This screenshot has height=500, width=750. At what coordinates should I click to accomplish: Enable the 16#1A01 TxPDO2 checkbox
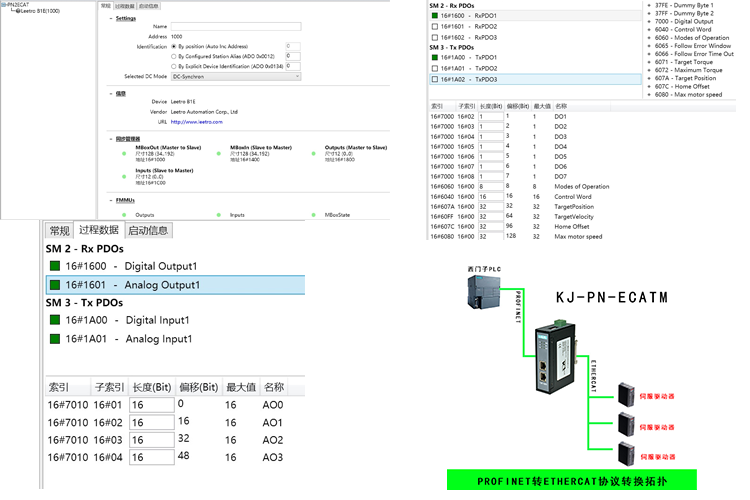(x=434, y=68)
